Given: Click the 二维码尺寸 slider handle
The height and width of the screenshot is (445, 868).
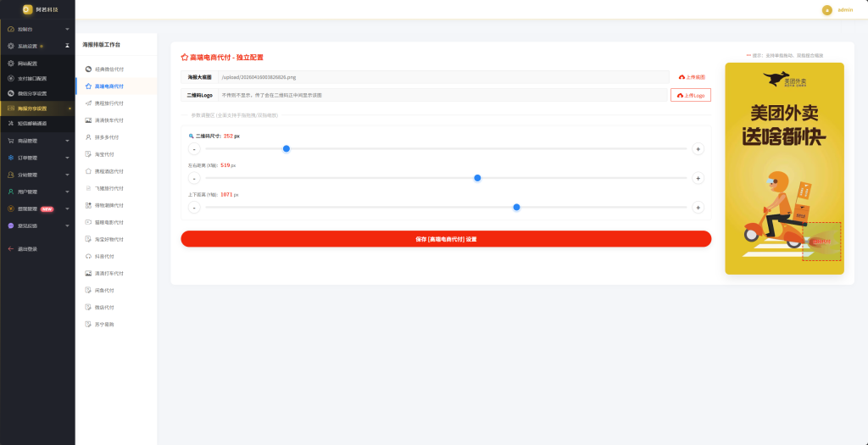Looking at the screenshot, I should (x=287, y=149).
